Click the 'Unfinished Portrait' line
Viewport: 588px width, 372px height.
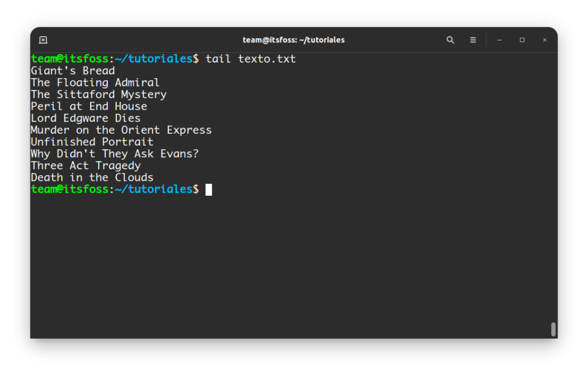click(92, 142)
